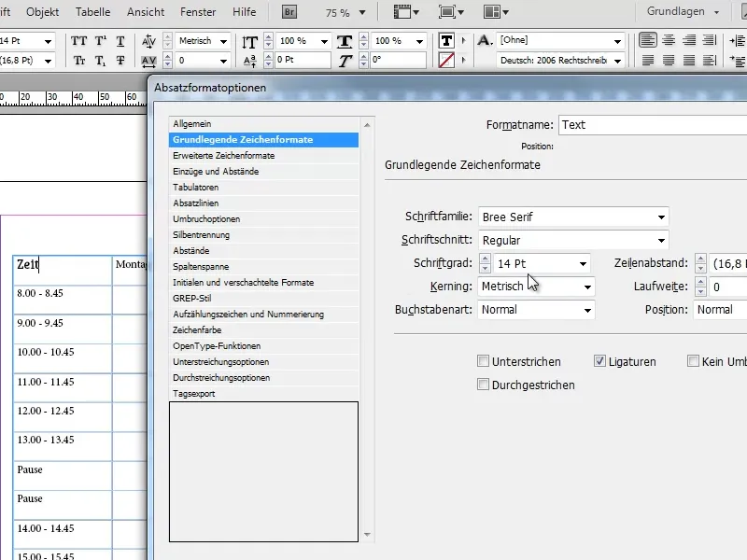
Task: Click the Zeilenabstand stepper arrows
Action: pyautogui.click(x=700, y=263)
